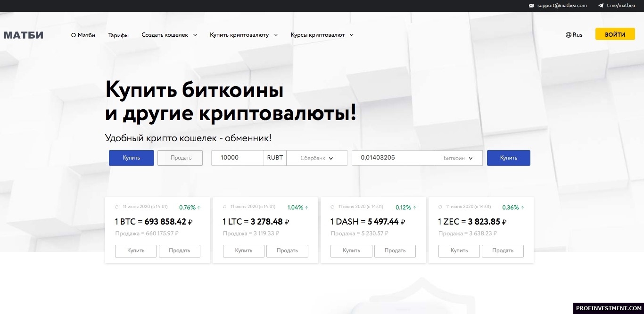Click the 1 BTC = 693 858.42 rate
This screenshot has width=644, height=314.
pos(154,222)
